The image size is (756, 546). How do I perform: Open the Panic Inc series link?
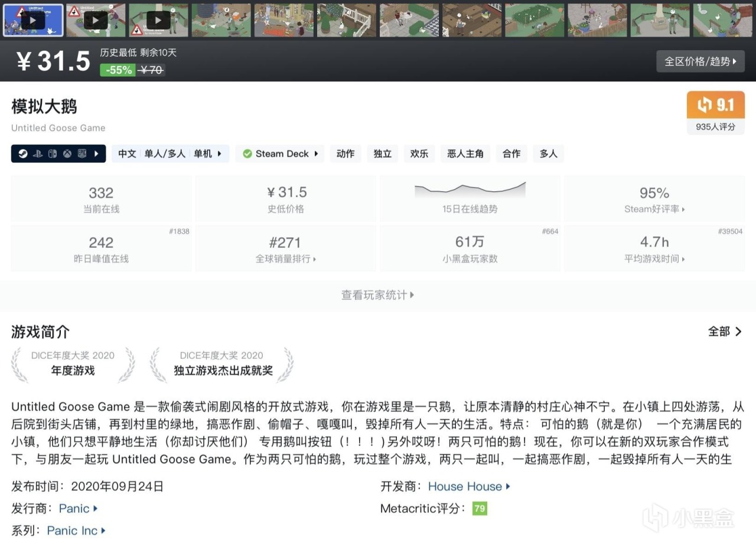tap(76, 531)
